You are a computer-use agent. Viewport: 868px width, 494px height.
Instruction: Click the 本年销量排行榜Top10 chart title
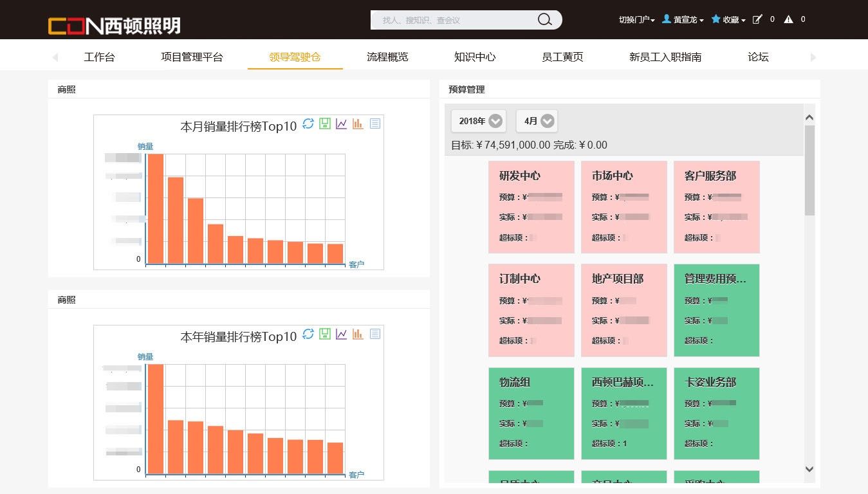(239, 336)
